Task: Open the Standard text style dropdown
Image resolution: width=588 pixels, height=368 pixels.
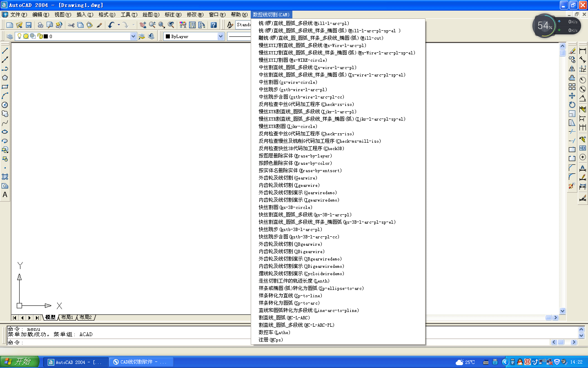Action: 244,25
